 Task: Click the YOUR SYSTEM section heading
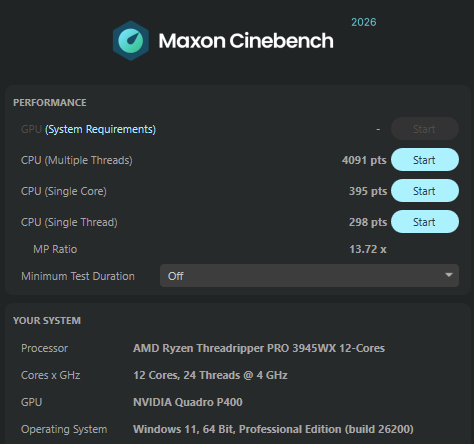click(47, 321)
